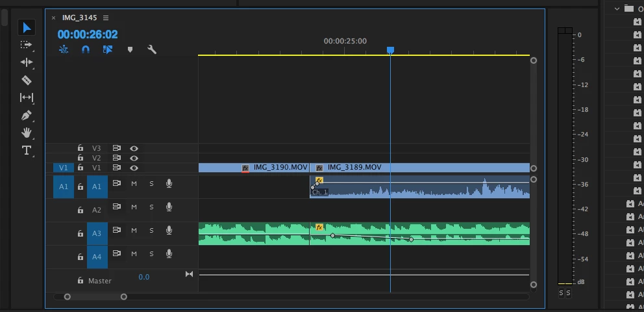This screenshot has height=312, width=644.
Task: Toggle V1 source patching button
Action: 63,168
